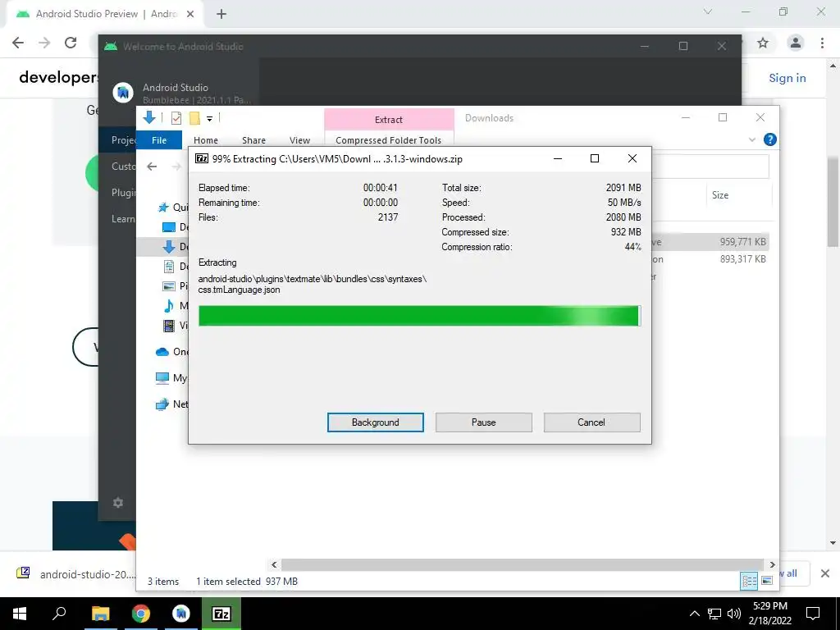Click the extraction progress bar
The width and height of the screenshot is (840, 630).
[419, 316]
